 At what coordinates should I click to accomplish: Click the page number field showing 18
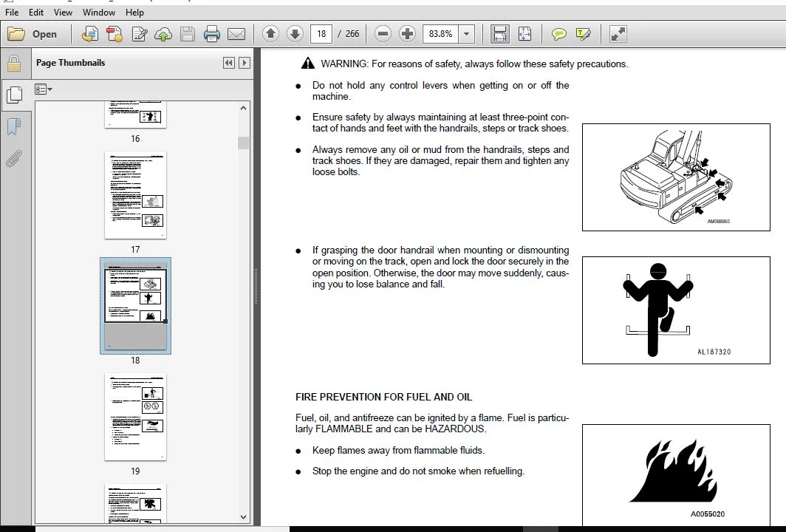(x=321, y=34)
